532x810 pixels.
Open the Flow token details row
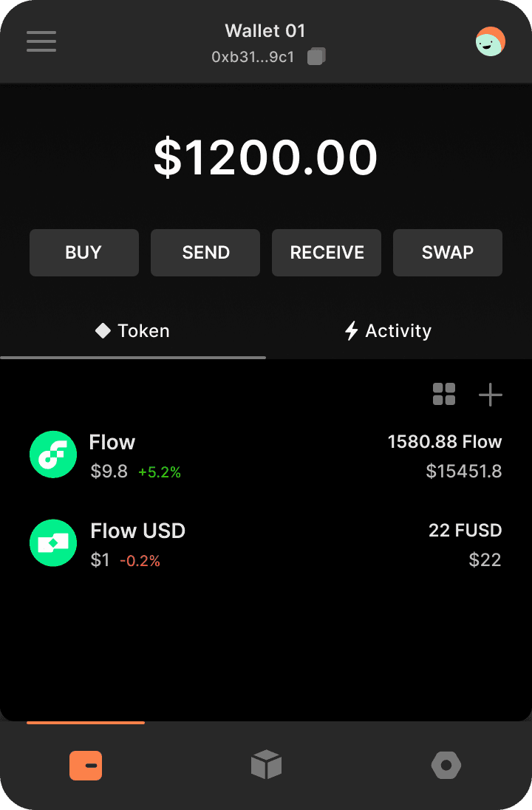click(x=266, y=455)
